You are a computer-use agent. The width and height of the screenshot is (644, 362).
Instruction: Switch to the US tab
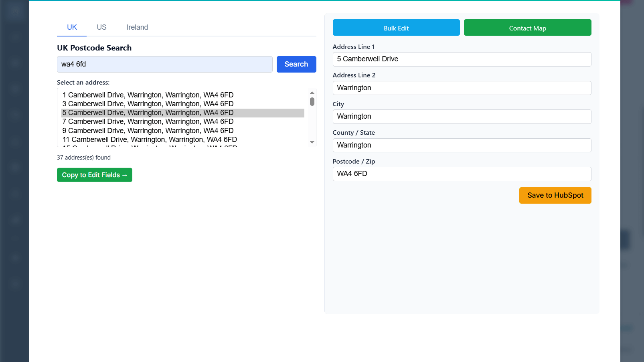101,27
